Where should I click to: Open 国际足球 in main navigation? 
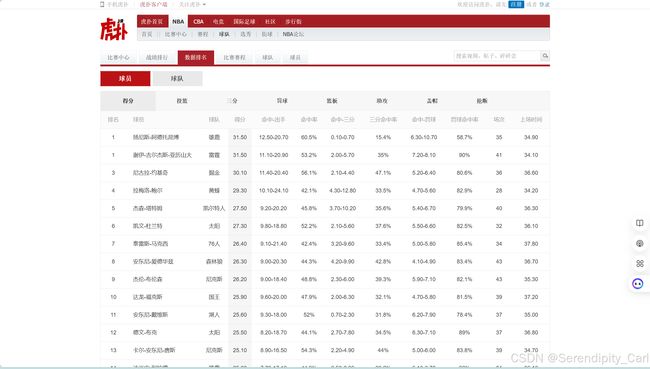pos(244,22)
